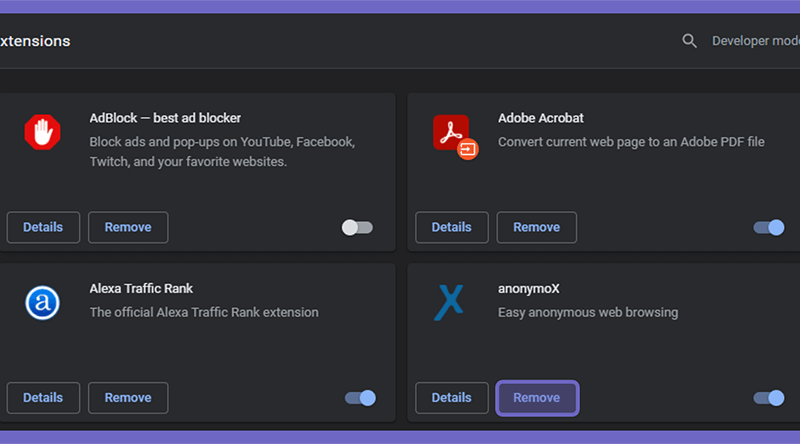Image resolution: width=800 pixels, height=444 pixels.
Task: Open Details for AdBlock
Action: pyautogui.click(x=43, y=227)
